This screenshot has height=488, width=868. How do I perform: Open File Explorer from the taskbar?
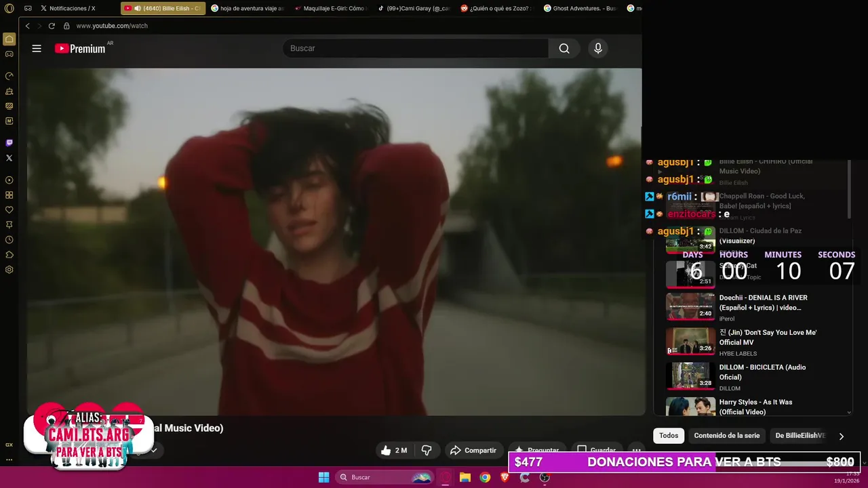[465, 477]
